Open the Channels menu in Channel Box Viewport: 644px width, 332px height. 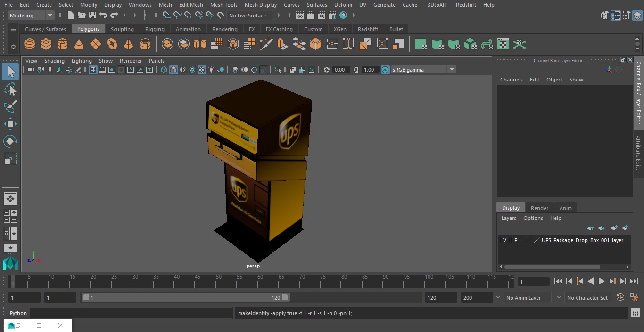click(511, 80)
